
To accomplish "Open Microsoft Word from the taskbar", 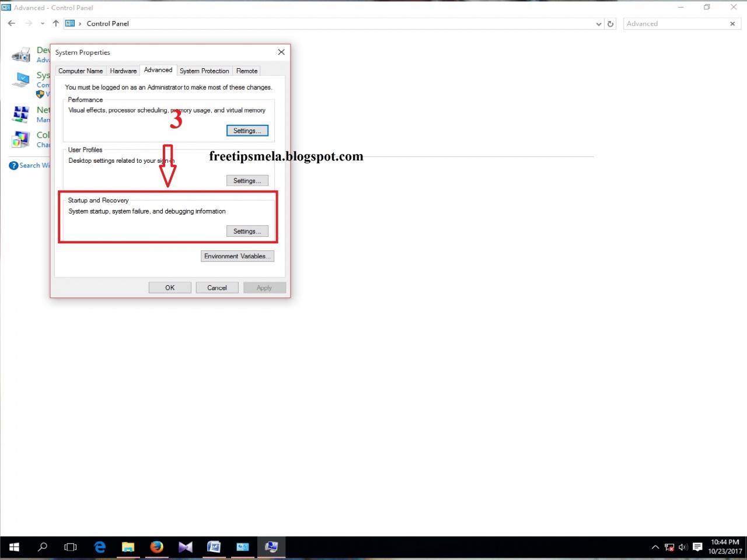I will coord(214,547).
